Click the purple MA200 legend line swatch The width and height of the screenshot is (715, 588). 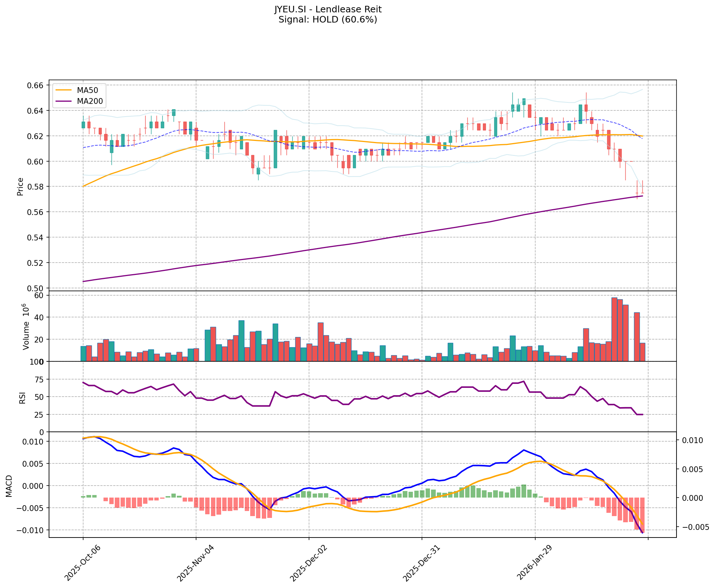click(x=64, y=101)
